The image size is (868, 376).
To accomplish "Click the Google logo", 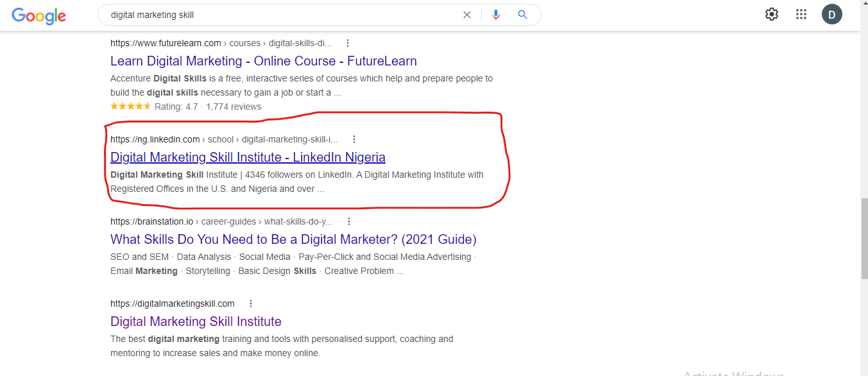I will [x=38, y=16].
